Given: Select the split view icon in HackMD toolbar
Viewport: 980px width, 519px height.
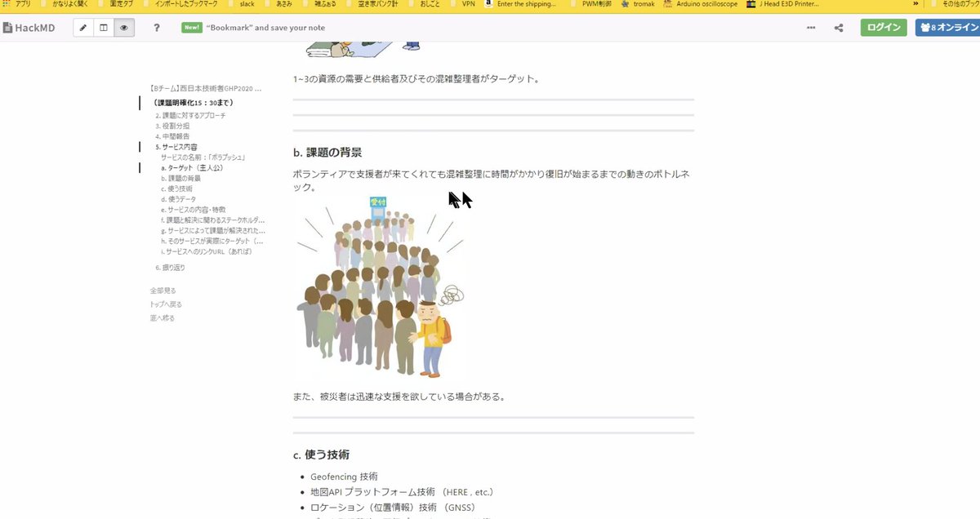Looking at the screenshot, I should point(102,27).
